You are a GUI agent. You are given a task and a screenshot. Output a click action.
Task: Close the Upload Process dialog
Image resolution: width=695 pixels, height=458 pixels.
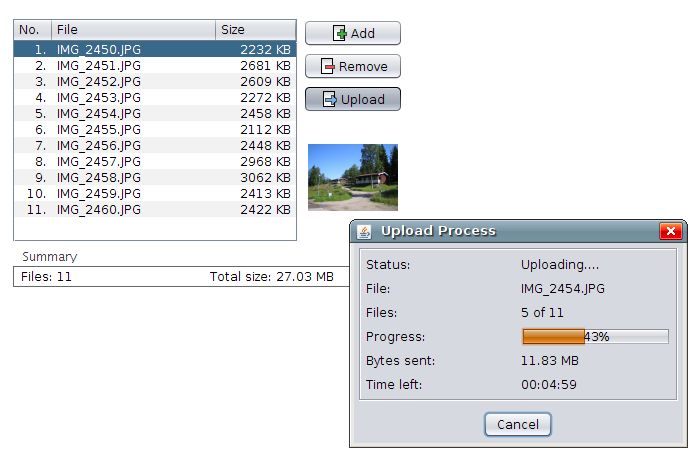tap(670, 231)
